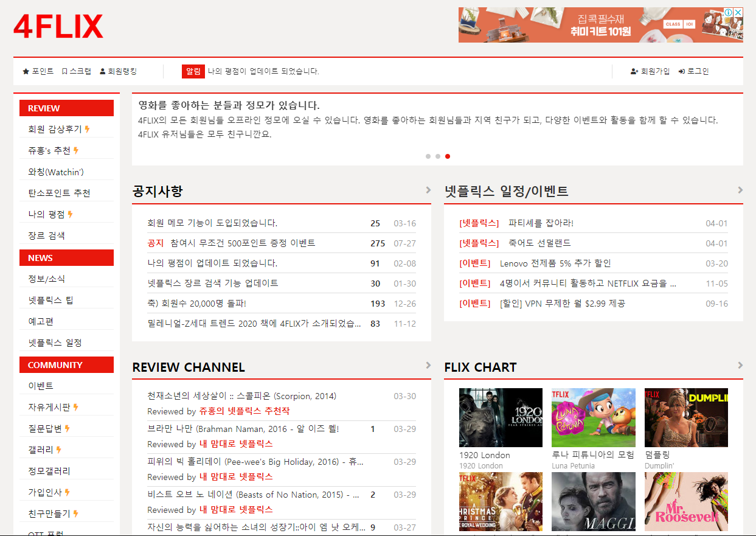Expand REVIEW CHANNEL section arrow

pyautogui.click(x=428, y=366)
